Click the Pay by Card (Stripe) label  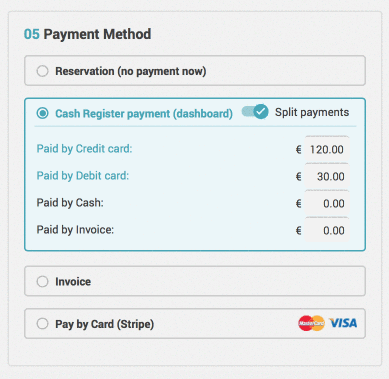click(105, 324)
